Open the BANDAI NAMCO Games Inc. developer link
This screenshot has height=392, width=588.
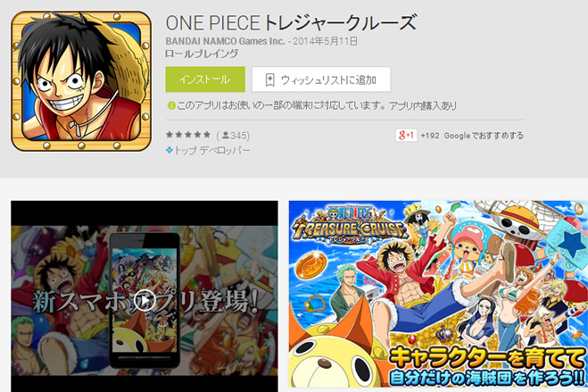click(226, 41)
